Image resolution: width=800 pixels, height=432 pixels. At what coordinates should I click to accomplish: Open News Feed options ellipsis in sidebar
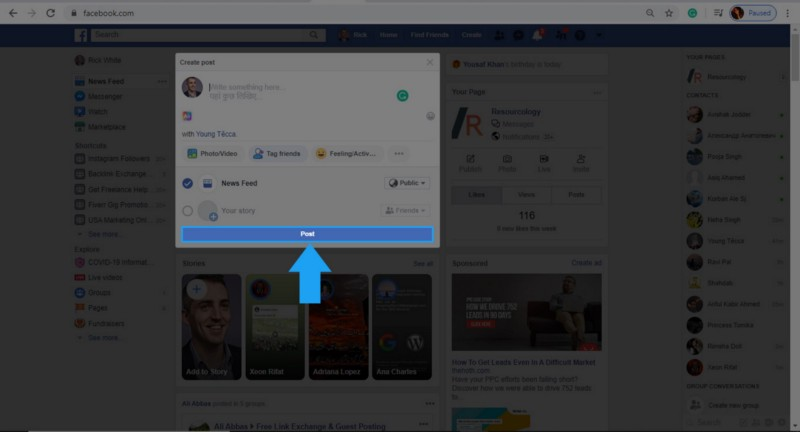tap(162, 82)
